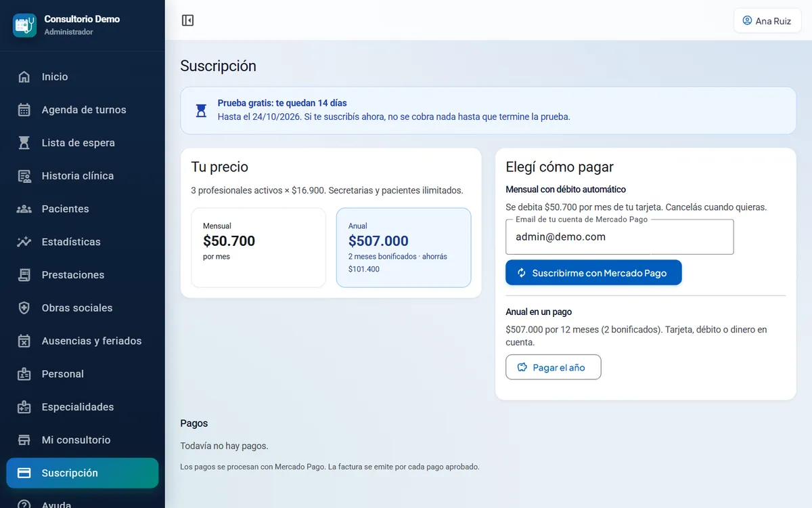This screenshot has width=812, height=508.
Task: Open the Inicio menu item
Action: [83, 77]
